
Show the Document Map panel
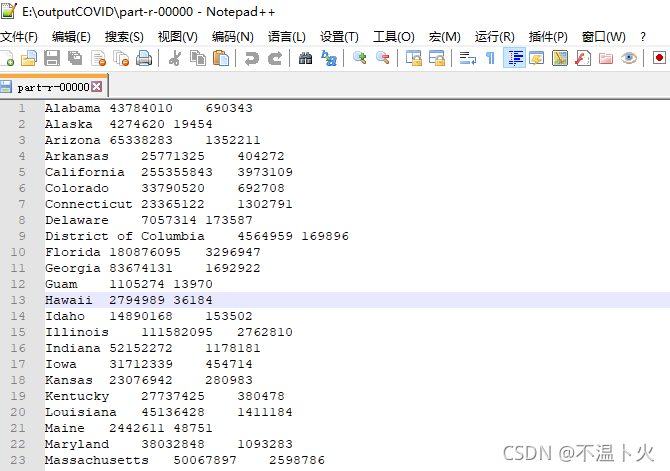click(560, 59)
